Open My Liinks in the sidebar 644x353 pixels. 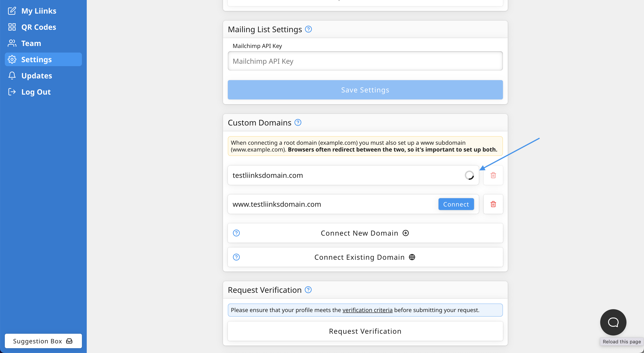[x=39, y=11]
